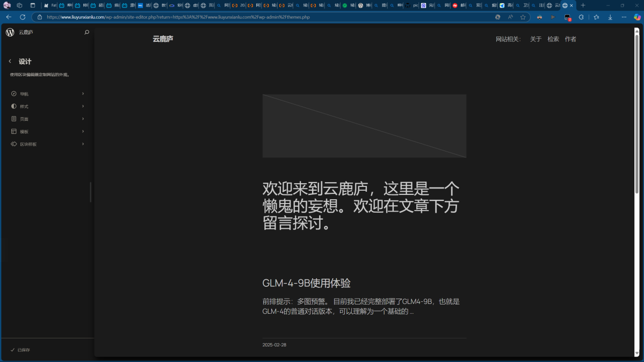Open the Read Aloud icon in address bar
This screenshot has height=362, width=644.
click(x=510, y=17)
